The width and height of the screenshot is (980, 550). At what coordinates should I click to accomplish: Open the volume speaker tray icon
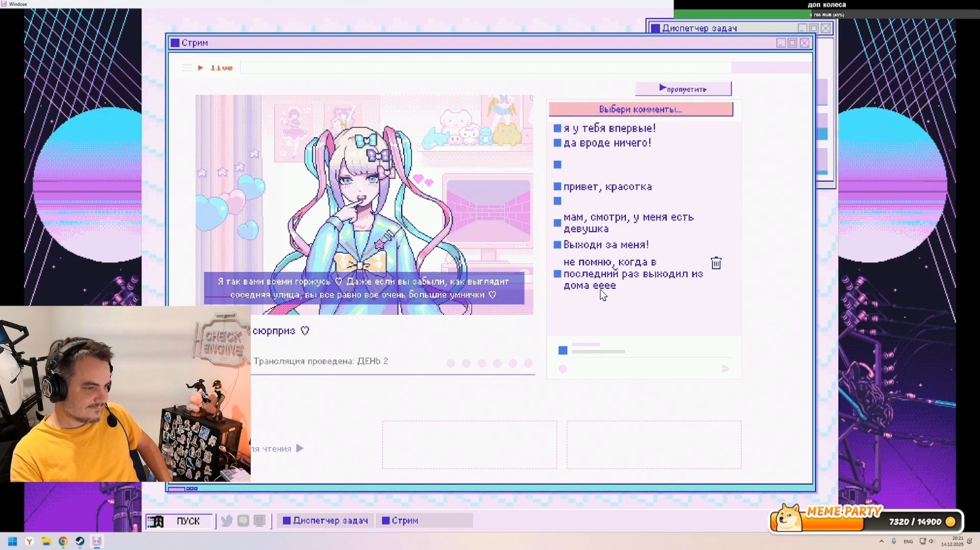[x=932, y=541]
